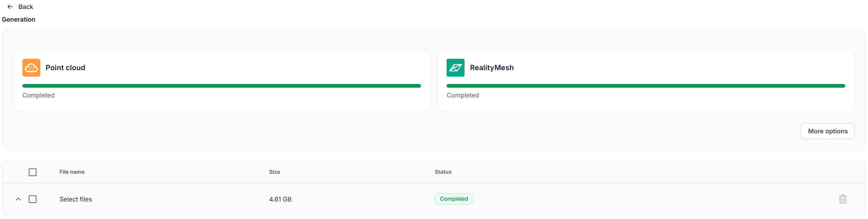Image resolution: width=868 pixels, height=219 pixels.
Task: Collapse the Select files row chevron
Action: click(18, 199)
